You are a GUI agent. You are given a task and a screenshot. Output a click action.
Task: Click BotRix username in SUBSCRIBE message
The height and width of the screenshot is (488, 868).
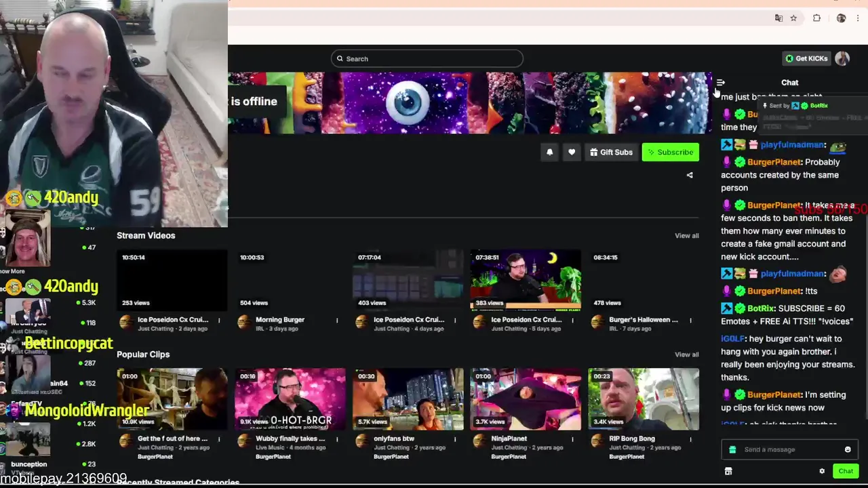pyautogui.click(x=761, y=308)
